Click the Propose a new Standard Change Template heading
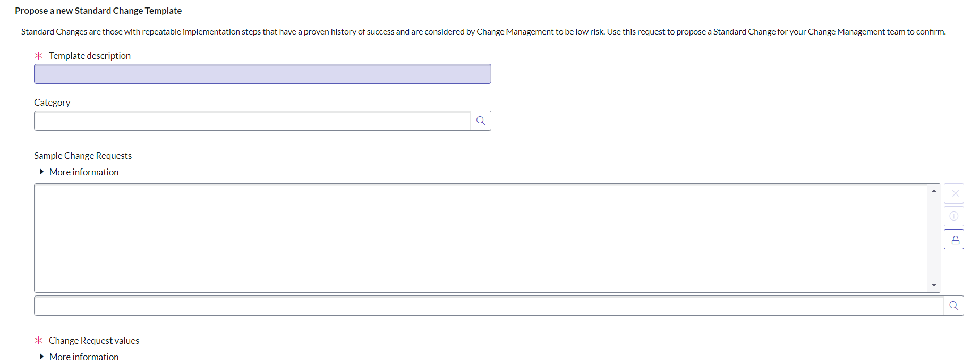The image size is (980, 364). click(x=98, y=11)
